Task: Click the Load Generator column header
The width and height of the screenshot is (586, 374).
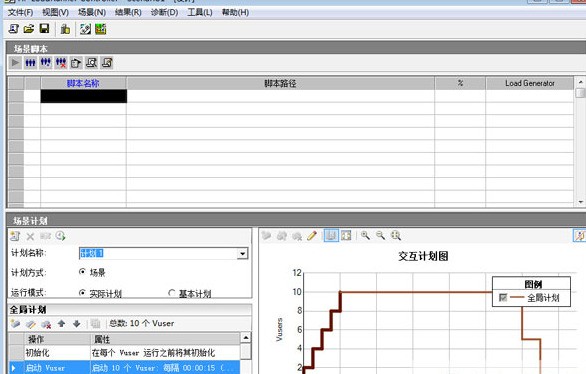Action: (530, 83)
